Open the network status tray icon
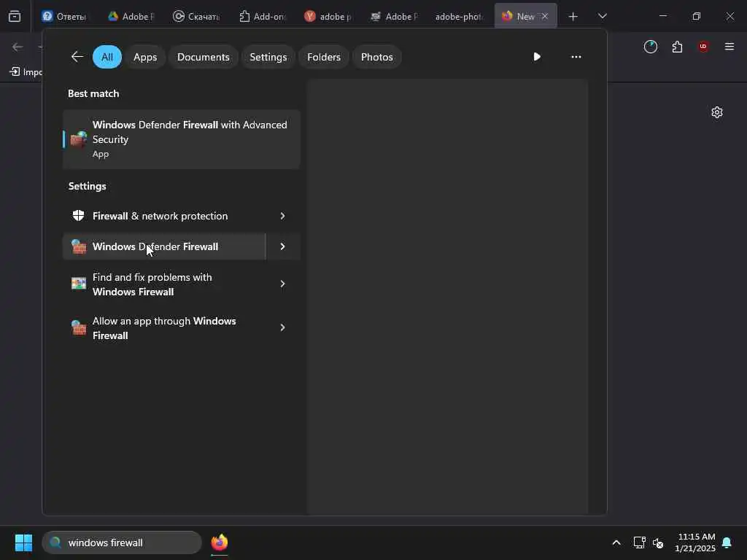This screenshot has width=747, height=560. point(639,542)
